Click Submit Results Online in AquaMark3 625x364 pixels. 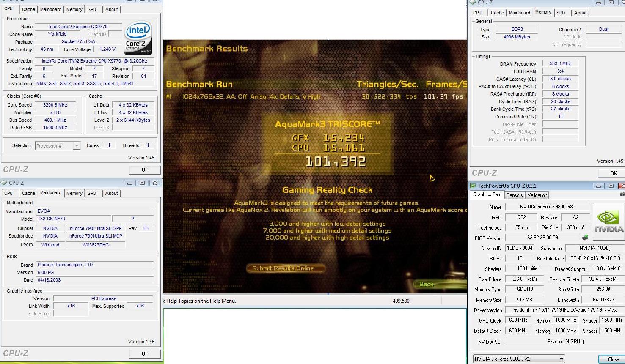click(x=286, y=268)
